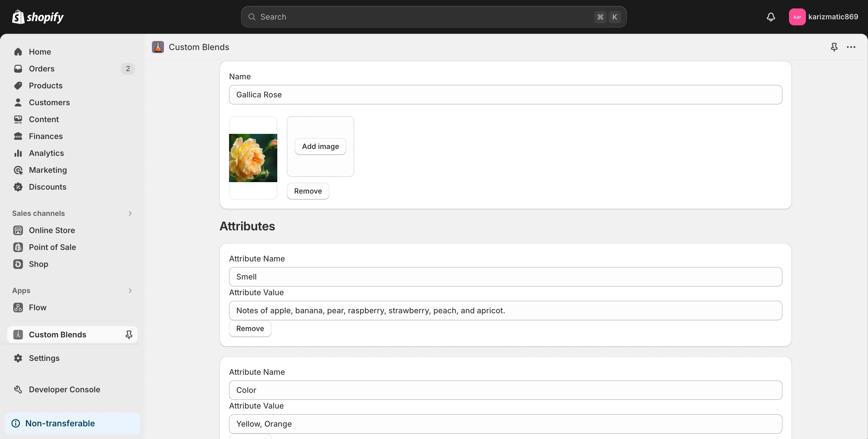The width and height of the screenshot is (868, 439).
Task: Expand the Sales channels section
Action: pyautogui.click(x=130, y=213)
